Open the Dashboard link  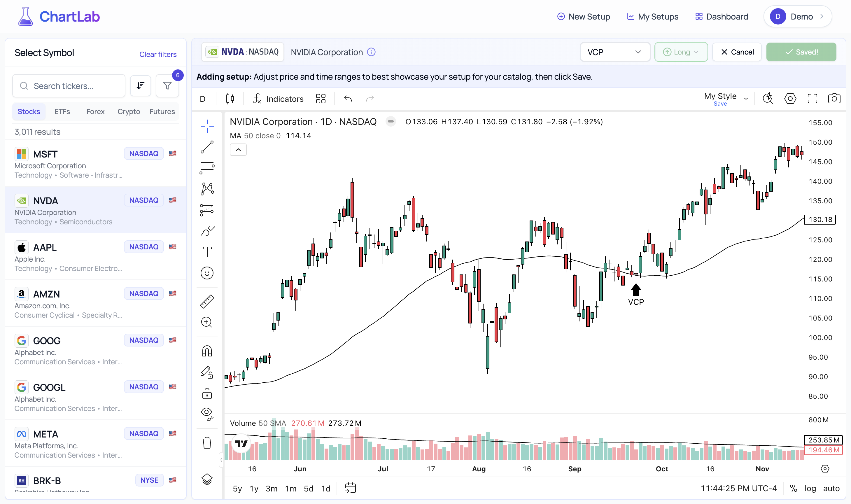721,16
